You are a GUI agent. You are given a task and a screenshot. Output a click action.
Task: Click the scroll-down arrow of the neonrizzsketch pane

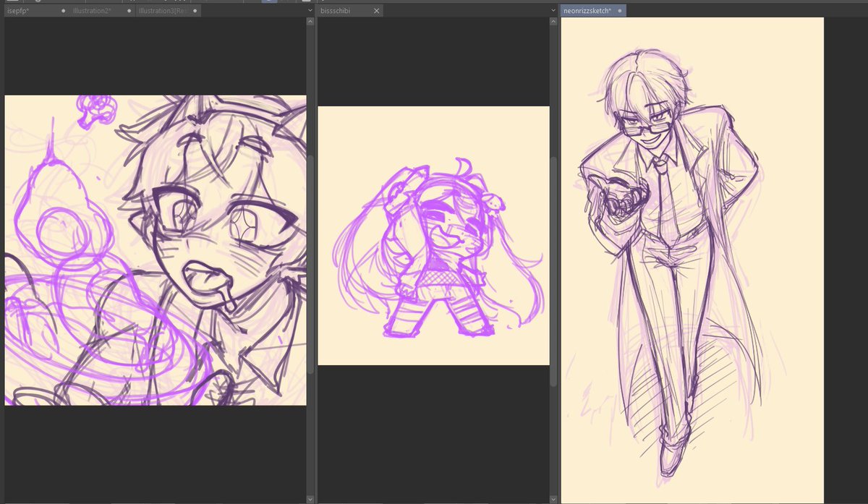click(x=863, y=497)
